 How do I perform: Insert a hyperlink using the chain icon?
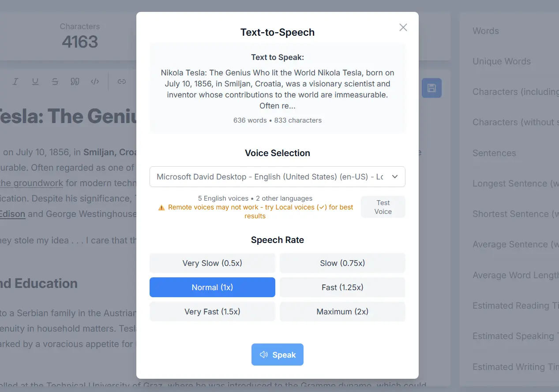tap(122, 82)
